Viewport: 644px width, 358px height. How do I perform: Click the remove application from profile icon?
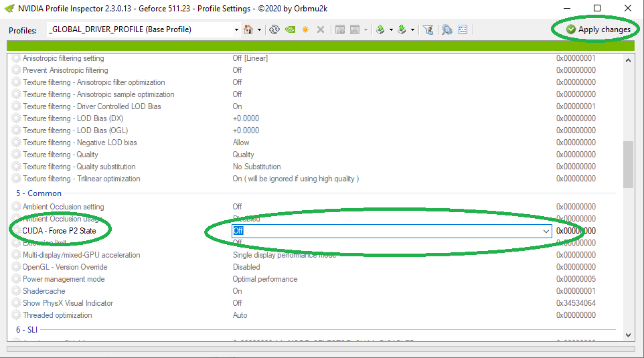point(355,29)
